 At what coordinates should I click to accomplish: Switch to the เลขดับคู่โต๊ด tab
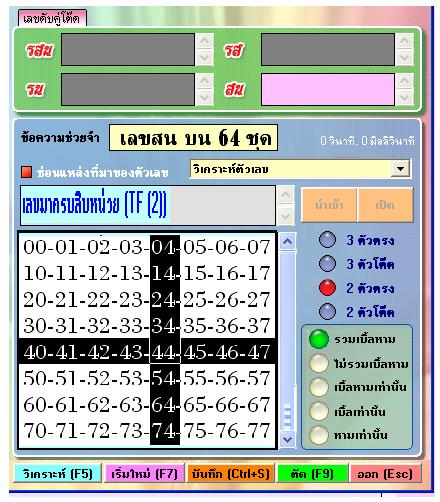click(52, 18)
